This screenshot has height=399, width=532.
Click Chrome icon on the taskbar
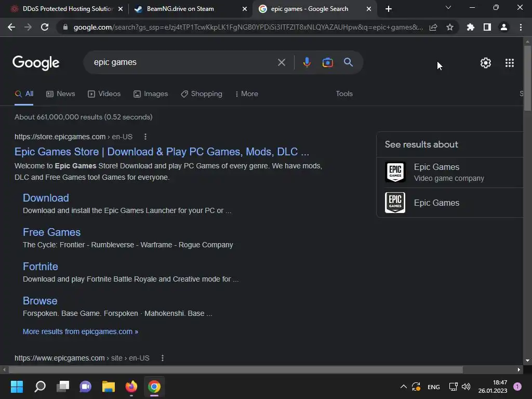154,387
